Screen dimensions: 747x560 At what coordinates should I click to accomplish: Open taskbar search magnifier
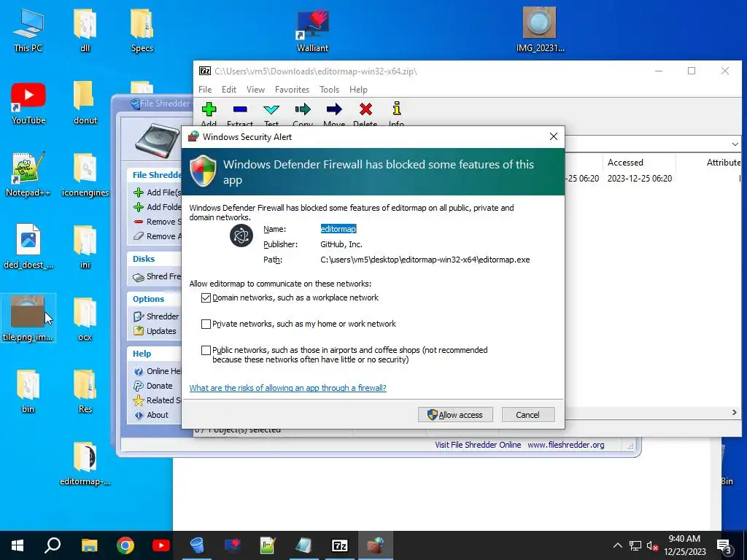point(53,545)
